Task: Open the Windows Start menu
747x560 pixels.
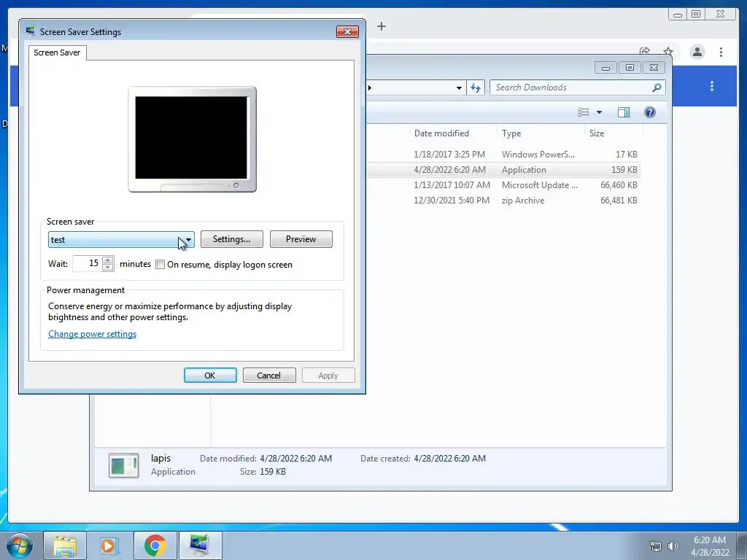Action: [x=20, y=545]
